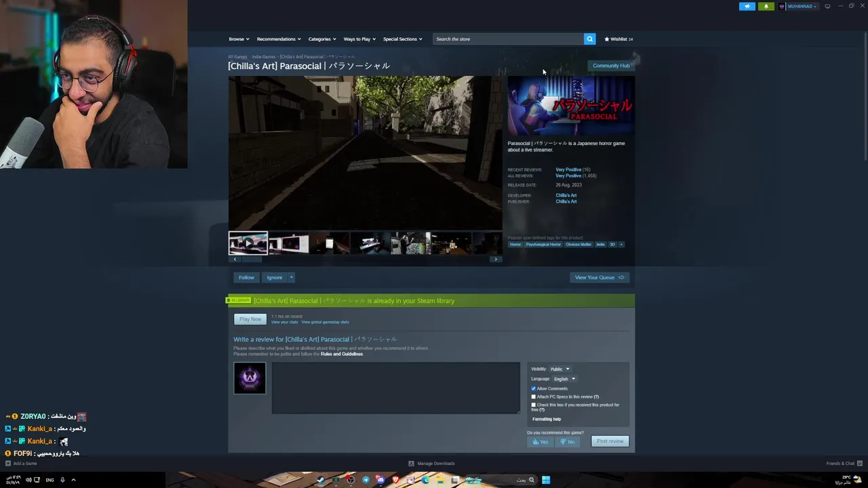The height and width of the screenshot is (488, 868).
Task: Open the green notifications bell
Action: pyautogui.click(x=766, y=6)
